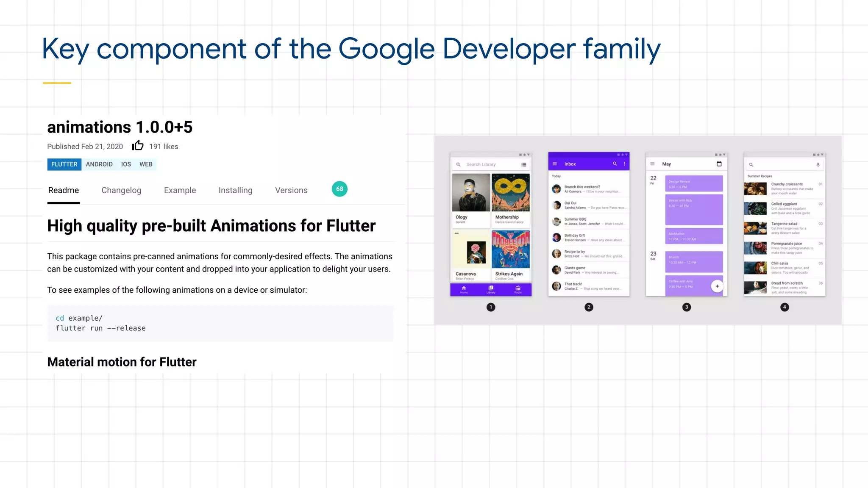Open the Installing tab
The height and width of the screenshot is (488, 868).
pos(235,190)
